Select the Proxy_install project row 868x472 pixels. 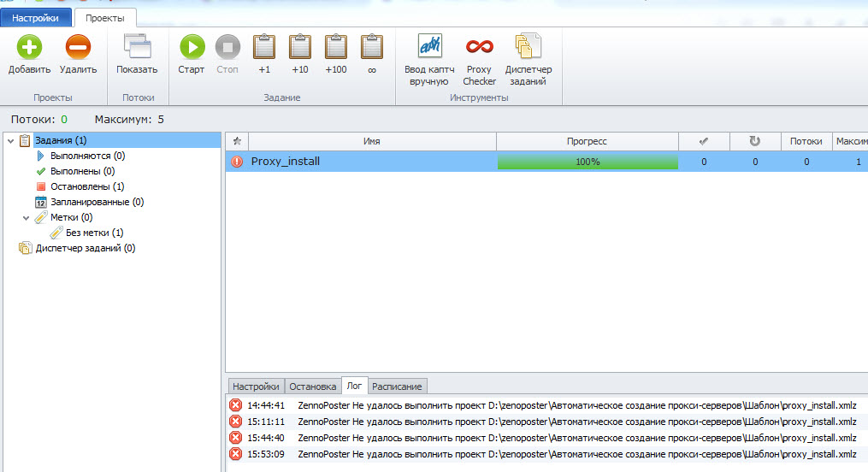(546, 162)
